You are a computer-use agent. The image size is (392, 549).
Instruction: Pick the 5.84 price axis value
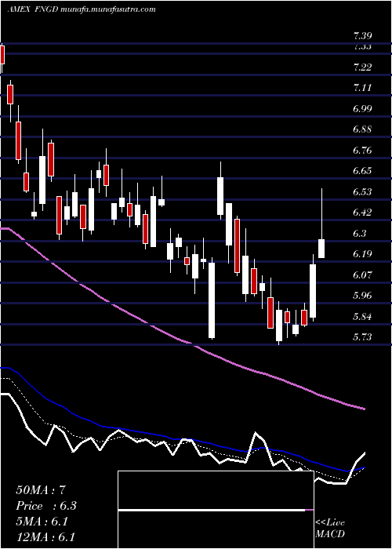(x=362, y=317)
